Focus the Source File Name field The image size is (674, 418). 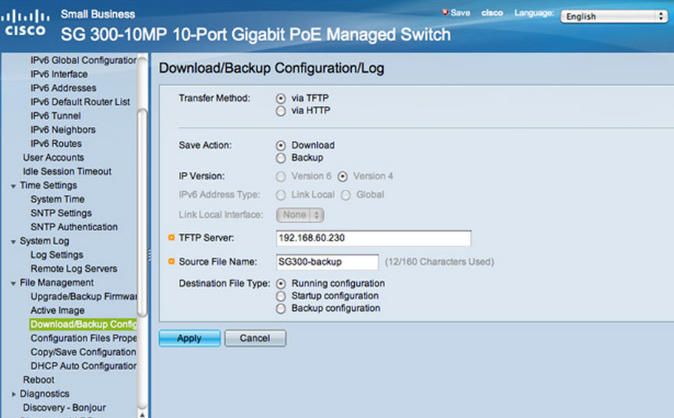[x=327, y=262]
